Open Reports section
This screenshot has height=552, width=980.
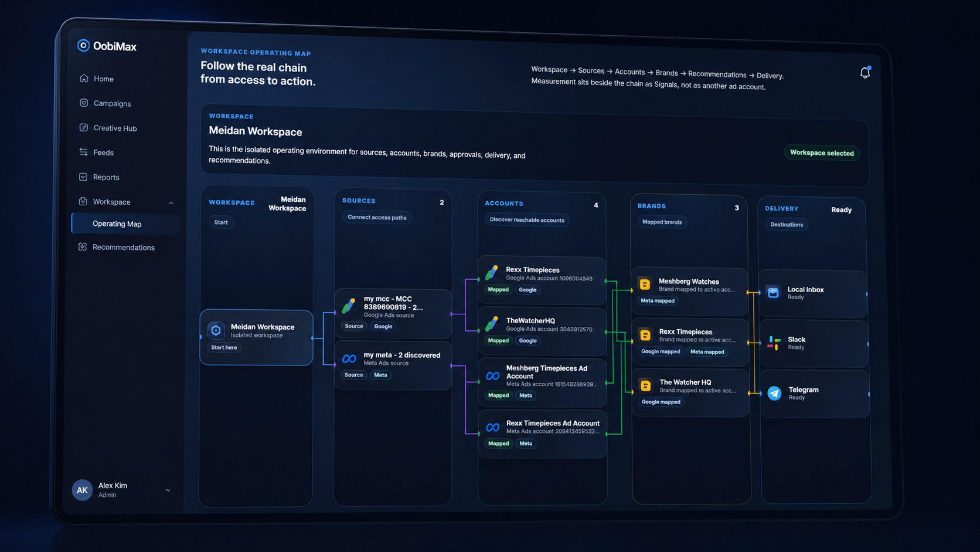point(106,177)
